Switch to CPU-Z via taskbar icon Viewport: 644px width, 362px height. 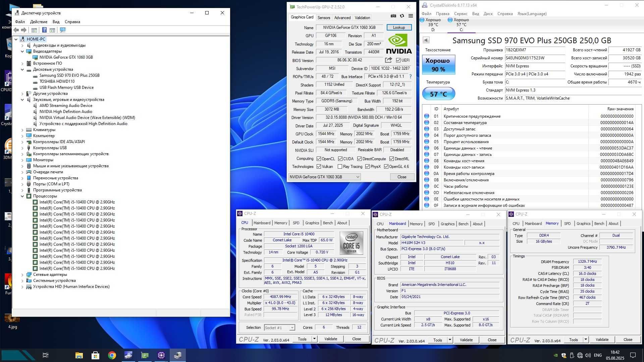[161, 355]
